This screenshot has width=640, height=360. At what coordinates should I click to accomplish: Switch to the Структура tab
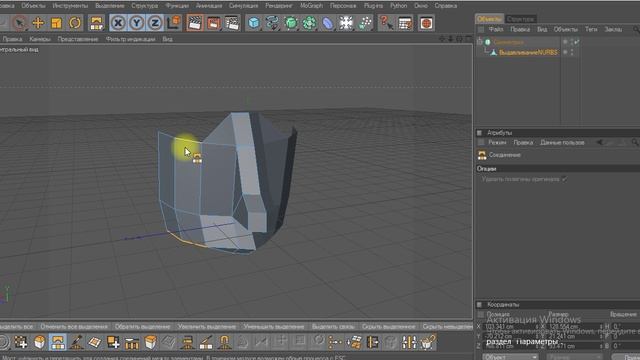tap(520, 19)
